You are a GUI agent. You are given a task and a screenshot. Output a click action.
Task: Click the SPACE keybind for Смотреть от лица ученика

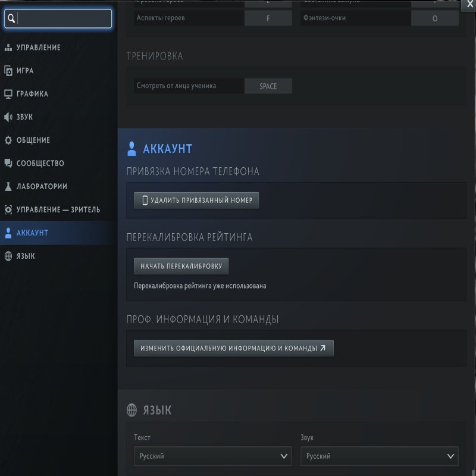click(268, 86)
